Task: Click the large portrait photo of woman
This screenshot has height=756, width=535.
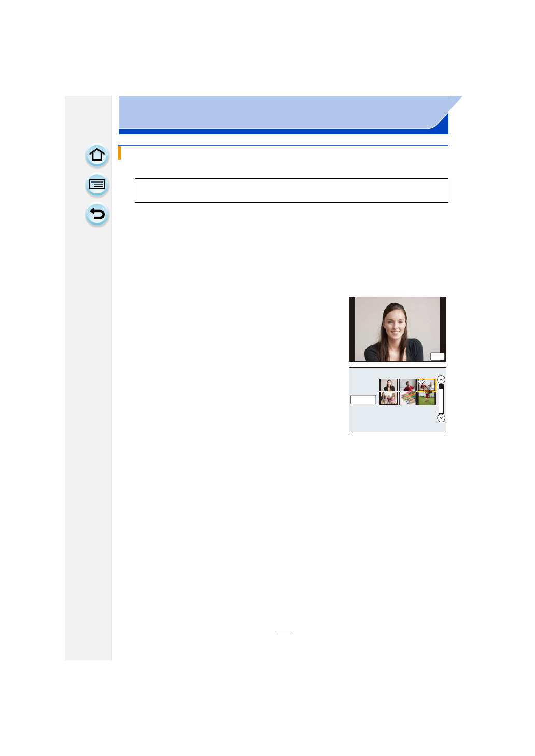Action: pos(398,329)
